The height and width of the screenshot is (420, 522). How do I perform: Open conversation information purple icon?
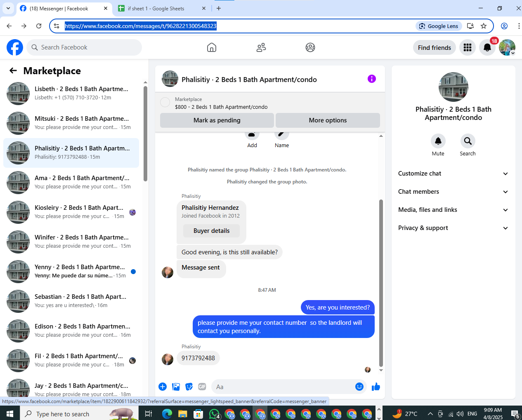tap(372, 79)
